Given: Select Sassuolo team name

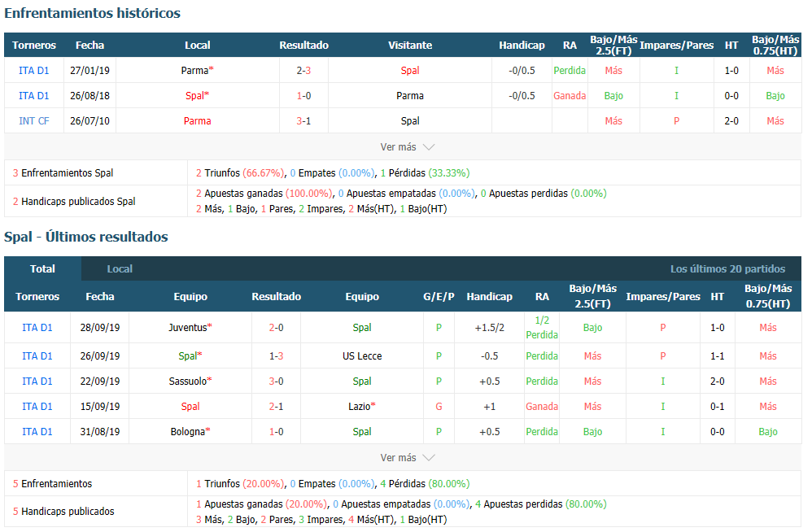Looking at the screenshot, I should pos(187,382).
